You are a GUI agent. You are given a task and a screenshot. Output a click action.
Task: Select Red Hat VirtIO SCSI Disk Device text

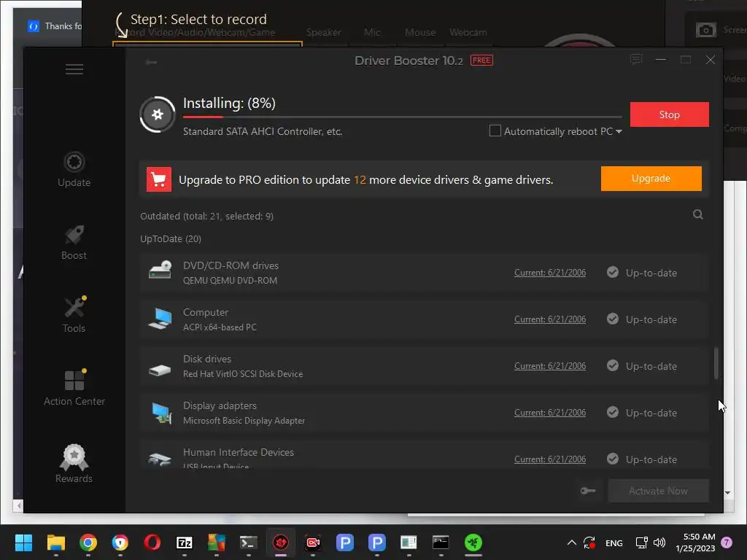(x=243, y=374)
